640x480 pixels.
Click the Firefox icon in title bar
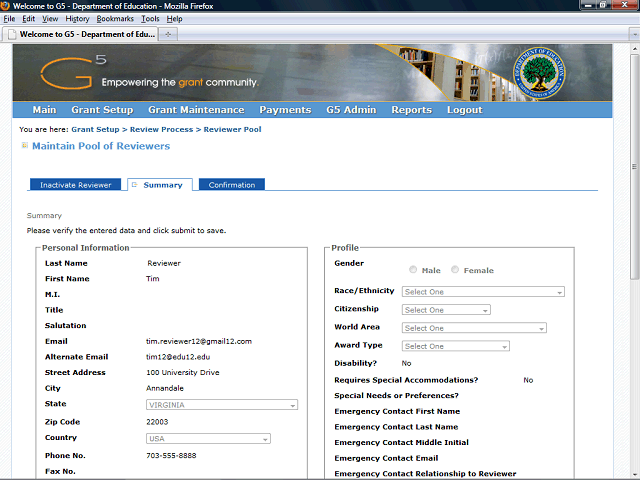click(x=5, y=6)
